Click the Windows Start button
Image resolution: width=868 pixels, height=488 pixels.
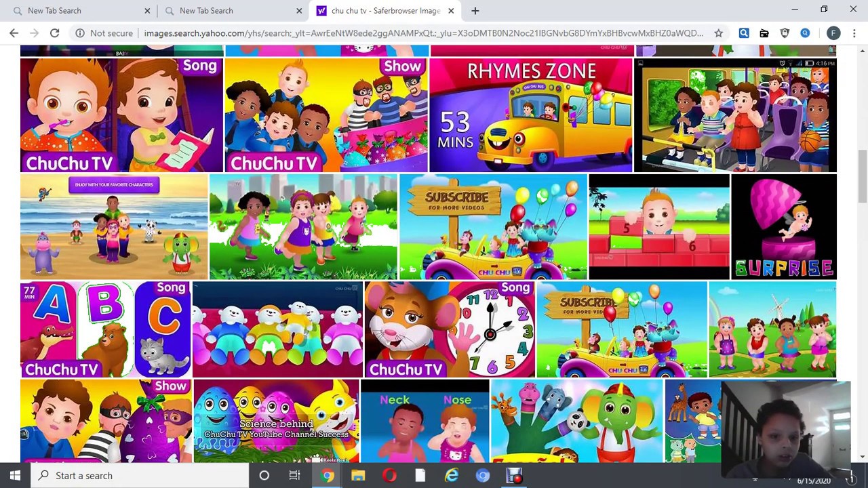(15, 476)
